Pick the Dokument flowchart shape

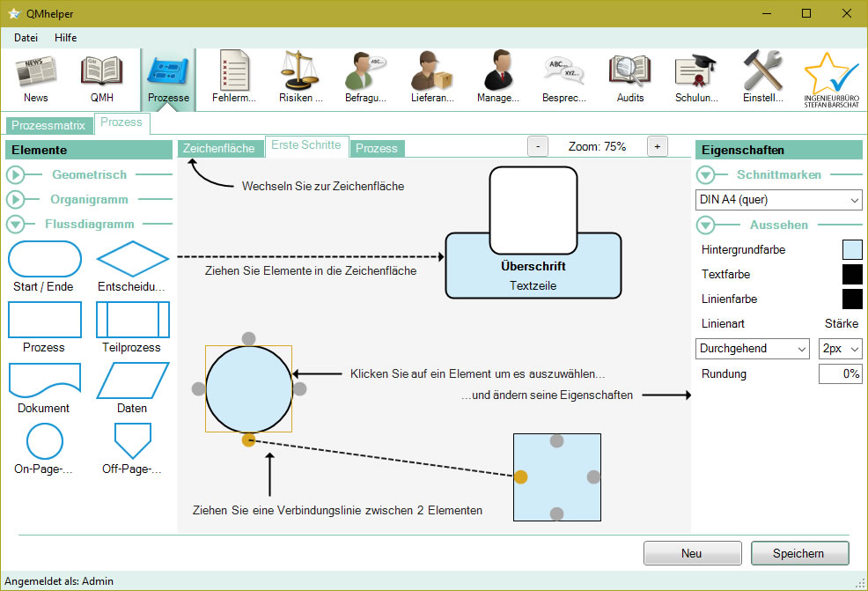[44, 380]
